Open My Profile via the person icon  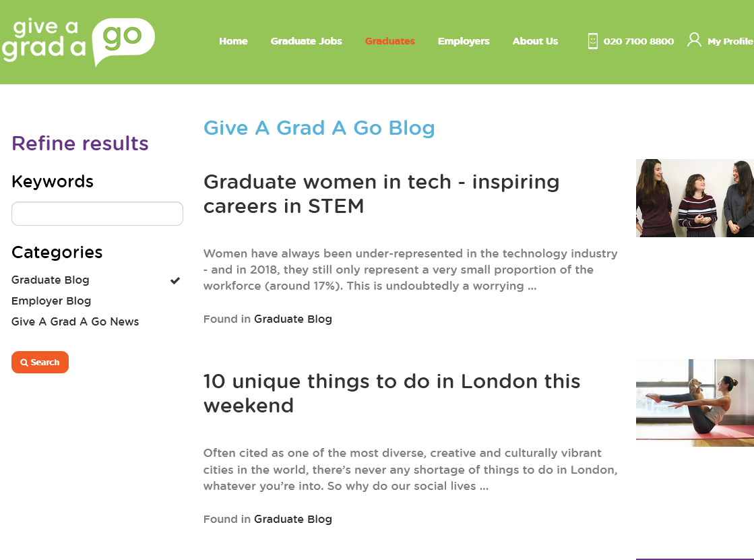693,40
